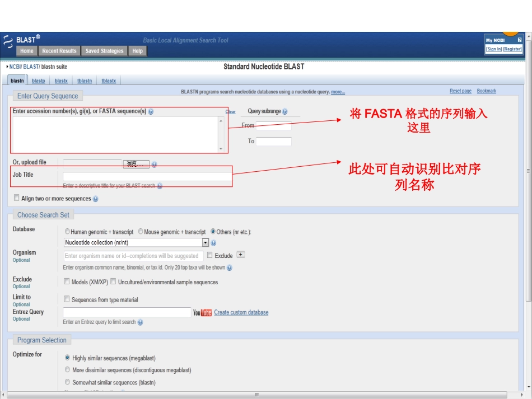Click the Query subrange To field
This screenshot has height=399, width=532.
click(273, 142)
